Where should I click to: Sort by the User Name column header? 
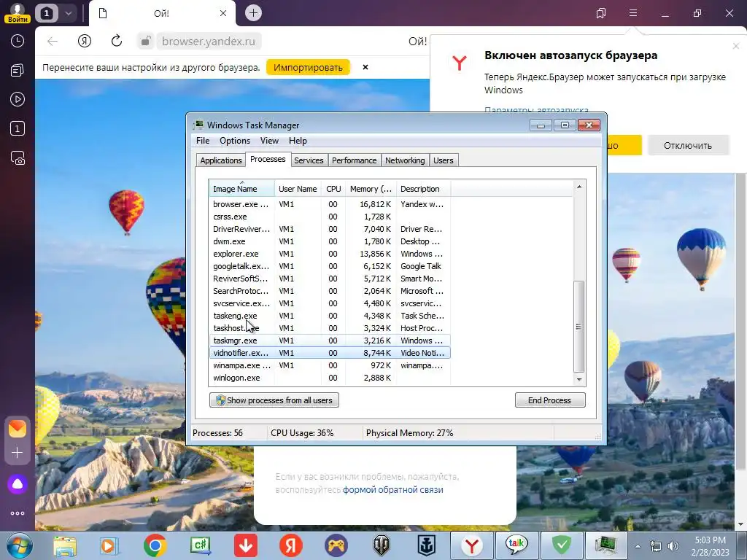coord(298,189)
